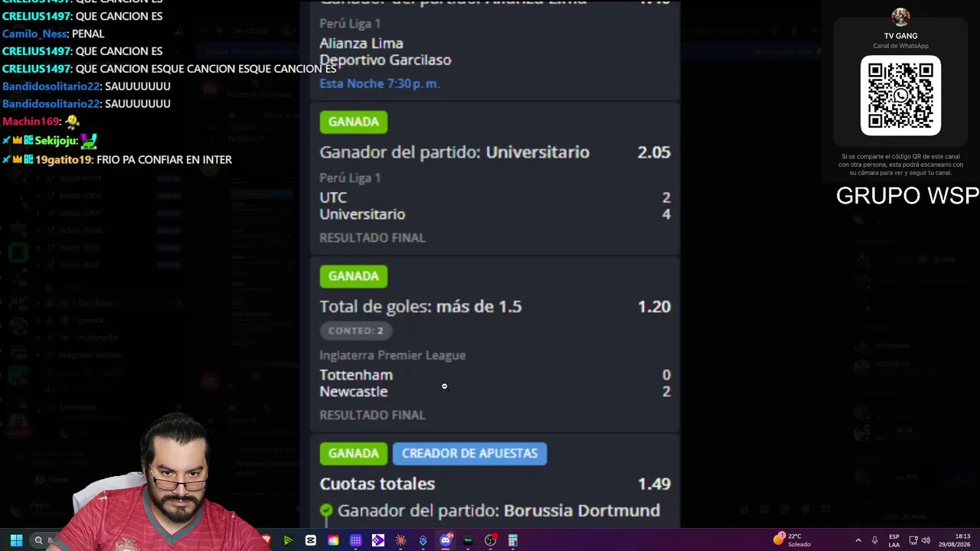Click the Camilo_Ness chat username
This screenshot has width=980, height=551.
[x=35, y=34]
